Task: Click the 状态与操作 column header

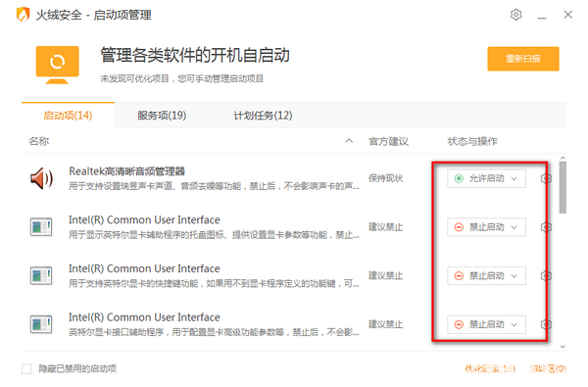Action: tap(472, 141)
